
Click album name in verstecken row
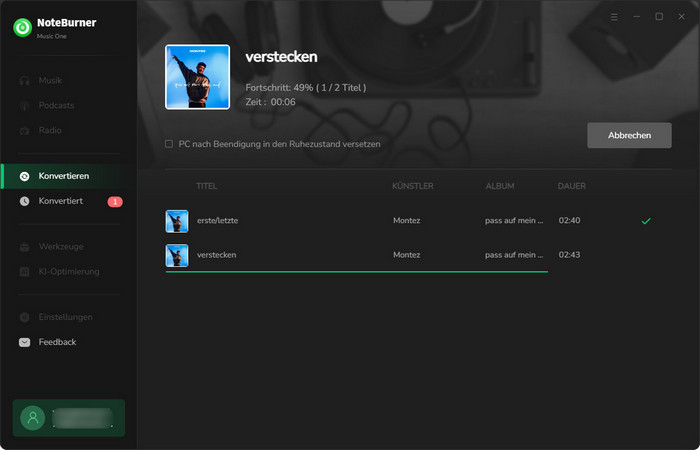514,255
